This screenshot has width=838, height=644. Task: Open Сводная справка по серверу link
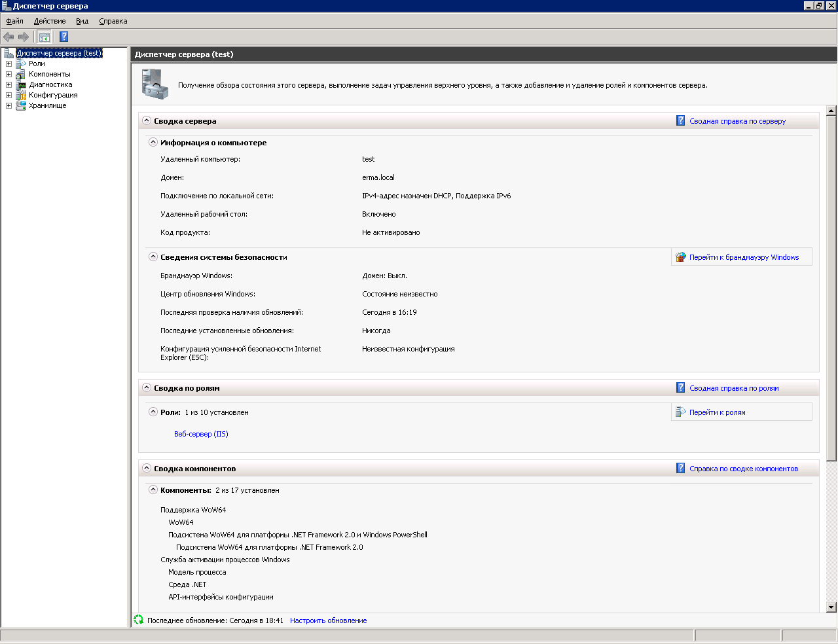[737, 121]
